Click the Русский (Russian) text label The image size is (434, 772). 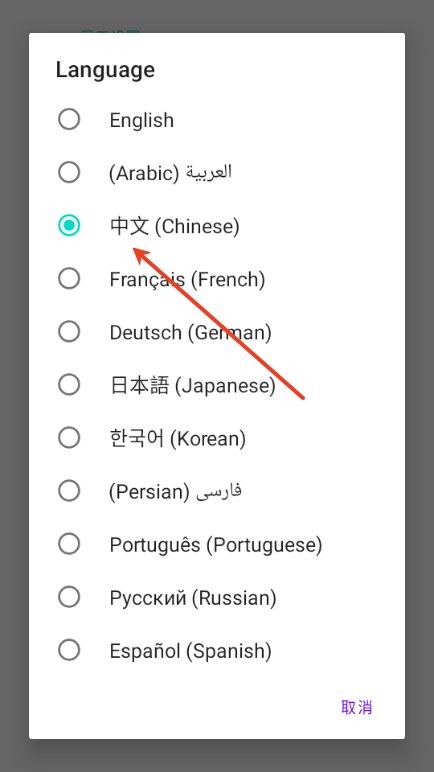pyautogui.click(x=193, y=598)
